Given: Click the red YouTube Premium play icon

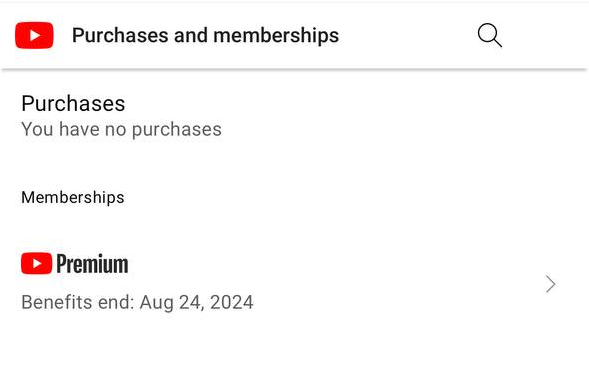Looking at the screenshot, I should click(x=36, y=263).
